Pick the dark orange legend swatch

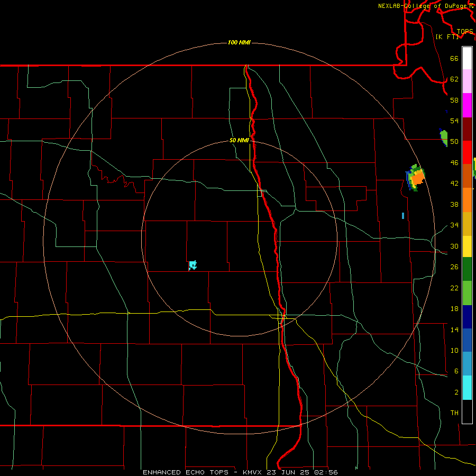467,176
